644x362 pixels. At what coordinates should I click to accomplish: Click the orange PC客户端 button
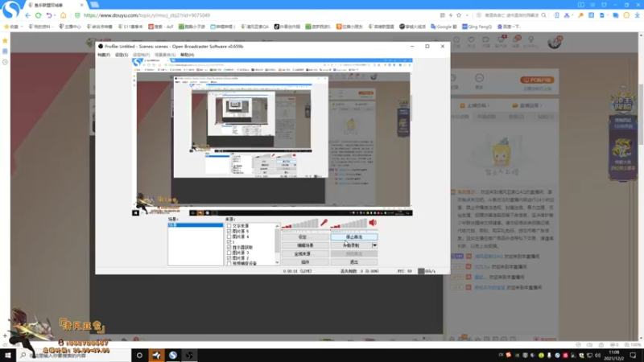[x=537, y=80]
